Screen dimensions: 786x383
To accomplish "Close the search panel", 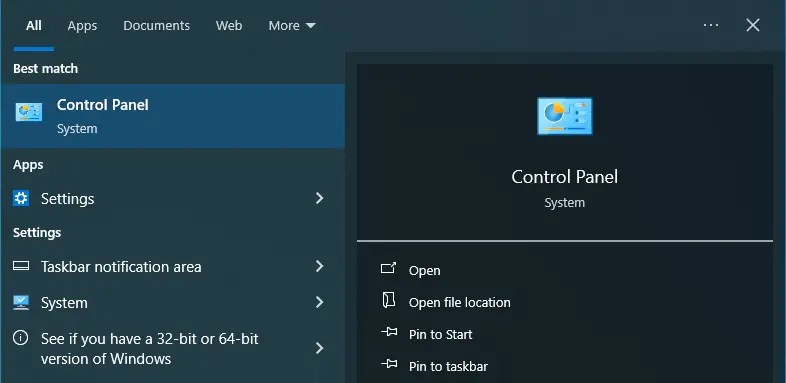I will tap(753, 25).
